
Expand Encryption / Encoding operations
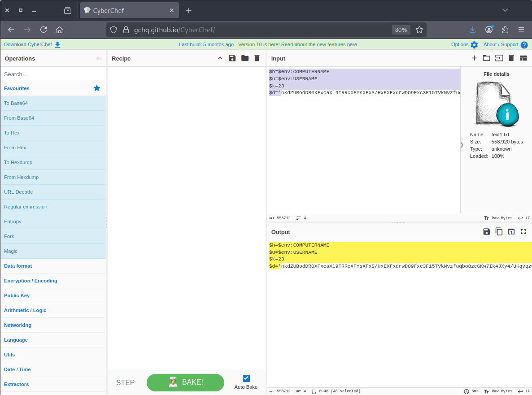[31, 281]
